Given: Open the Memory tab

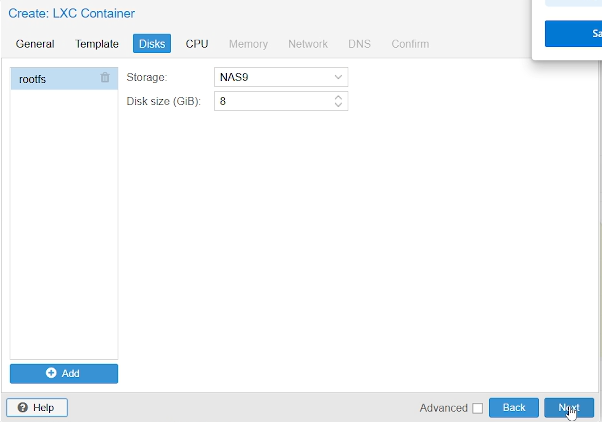Looking at the screenshot, I should pyautogui.click(x=248, y=44).
